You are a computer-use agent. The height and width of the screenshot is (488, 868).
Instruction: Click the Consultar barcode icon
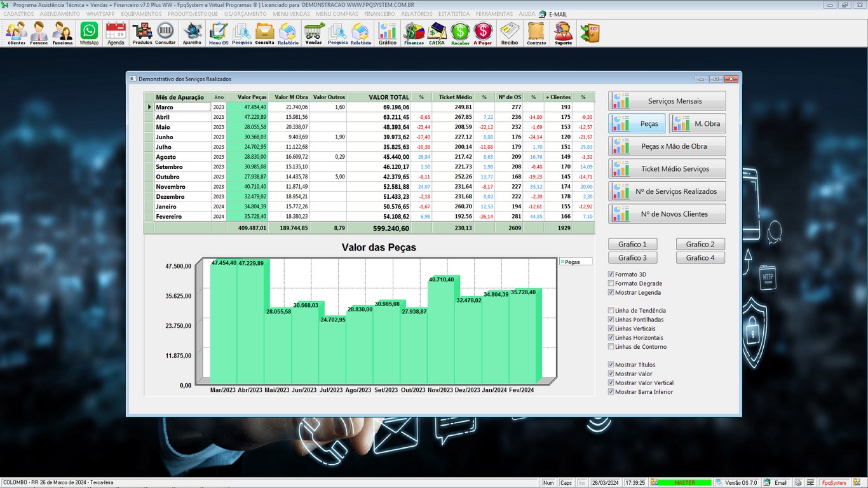point(165,33)
